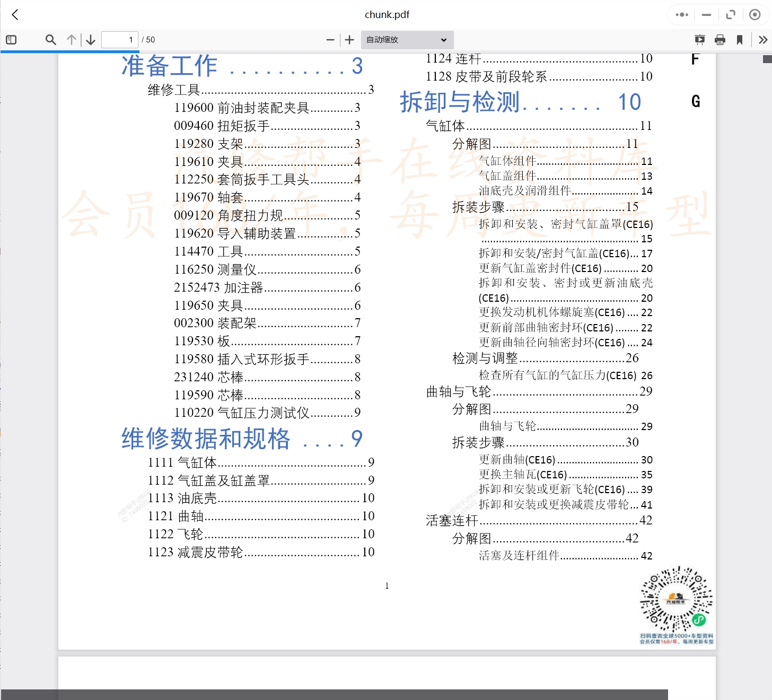
Task: Open the zoom dropdown chevron arrow
Action: coord(443,39)
